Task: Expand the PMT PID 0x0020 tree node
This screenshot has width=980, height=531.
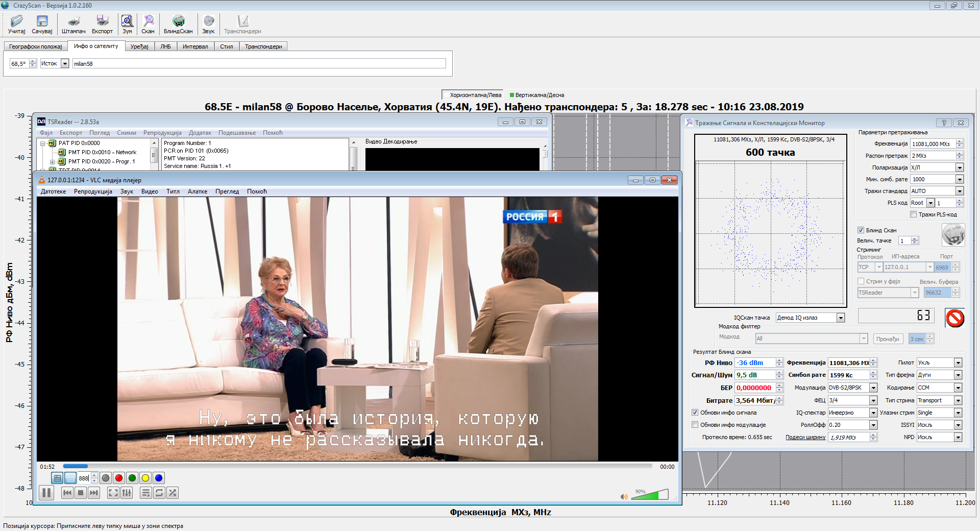Action: (52, 162)
